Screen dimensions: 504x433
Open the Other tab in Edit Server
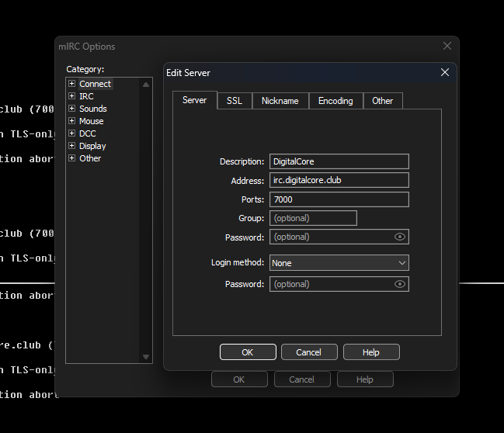[382, 101]
